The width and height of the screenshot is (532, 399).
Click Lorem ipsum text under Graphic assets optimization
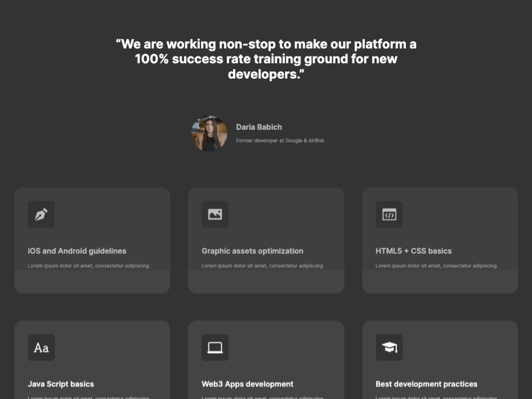click(x=262, y=265)
